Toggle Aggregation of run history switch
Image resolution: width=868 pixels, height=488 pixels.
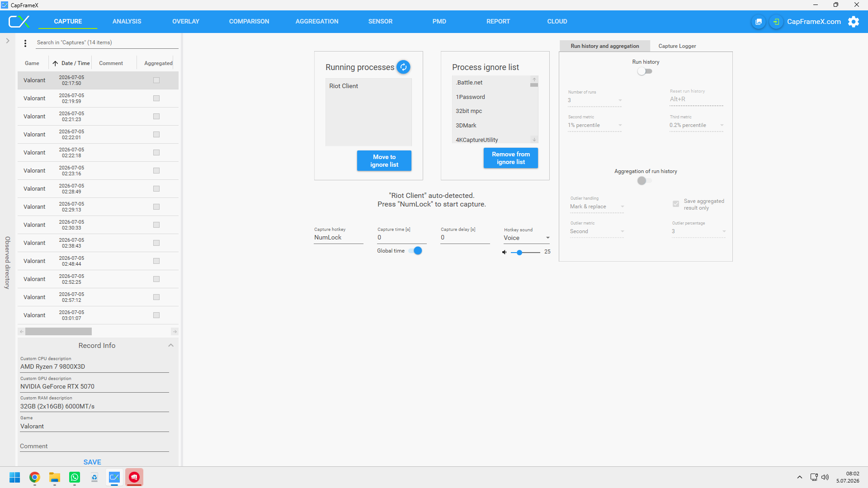pos(645,181)
